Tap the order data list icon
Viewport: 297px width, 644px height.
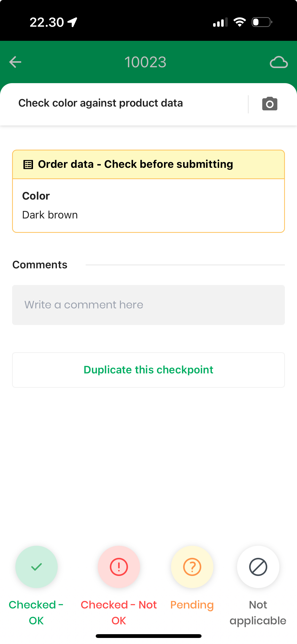(28, 165)
